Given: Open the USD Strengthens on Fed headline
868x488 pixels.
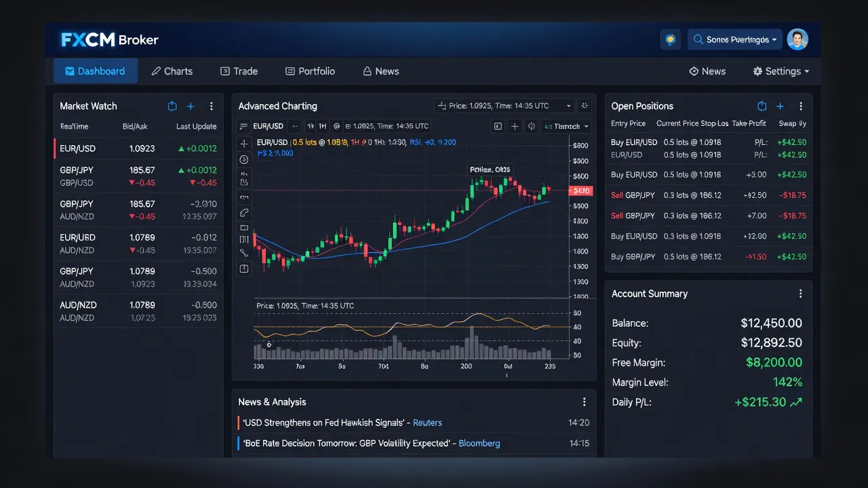Looking at the screenshot, I should 323,423.
